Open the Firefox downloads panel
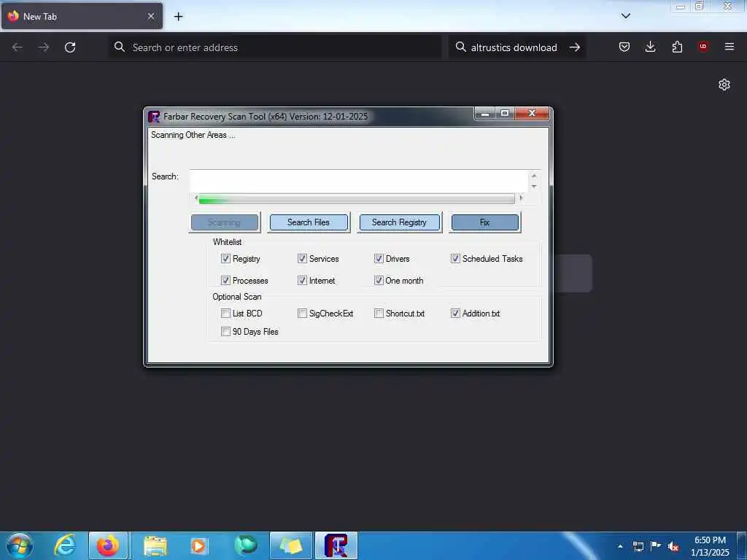 click(650, 47)
